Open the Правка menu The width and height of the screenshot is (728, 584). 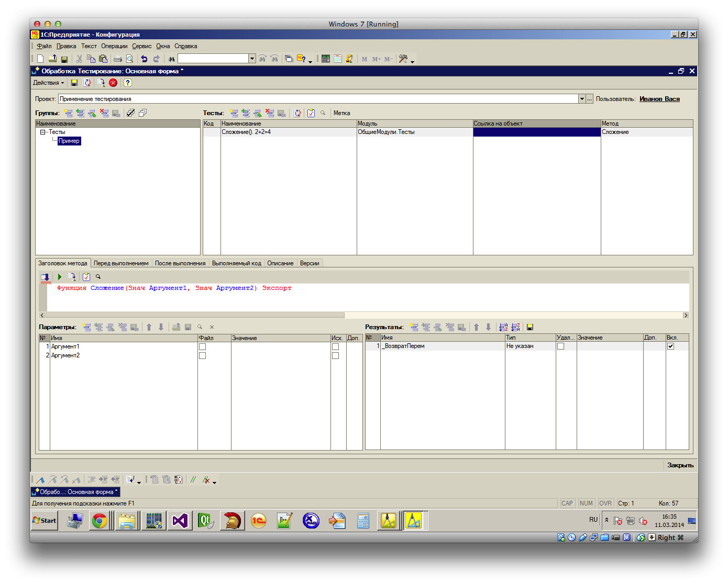[66, 46]
